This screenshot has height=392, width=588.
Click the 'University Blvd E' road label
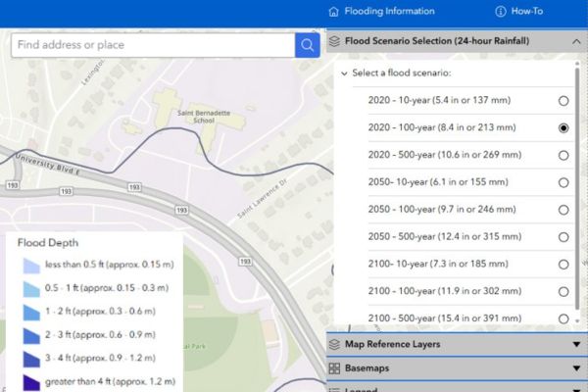click(48, 165)
